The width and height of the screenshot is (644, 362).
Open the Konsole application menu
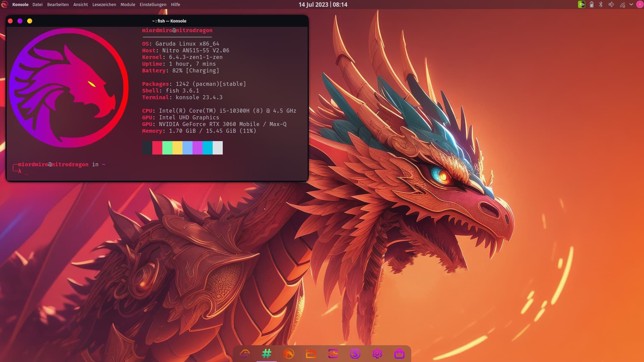coord(20,4)
